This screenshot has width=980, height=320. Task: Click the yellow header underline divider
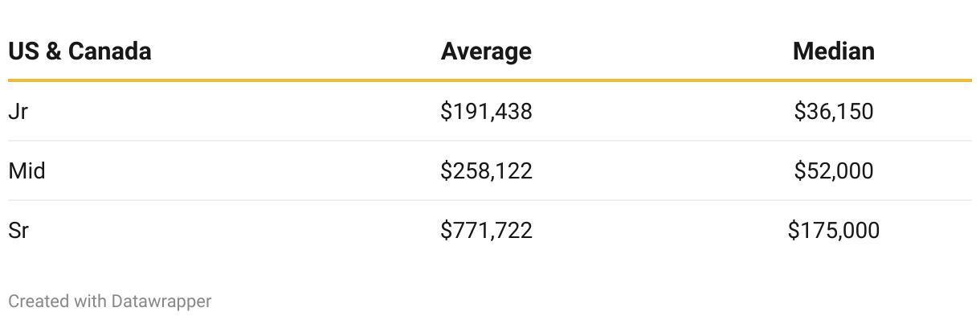tap(490, 80)
